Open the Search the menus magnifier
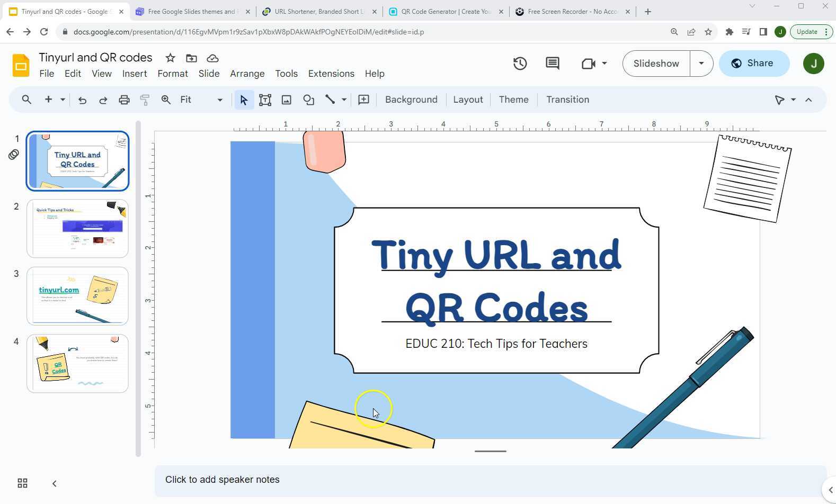This screenshot has width=836, height=504. point(26,100)
